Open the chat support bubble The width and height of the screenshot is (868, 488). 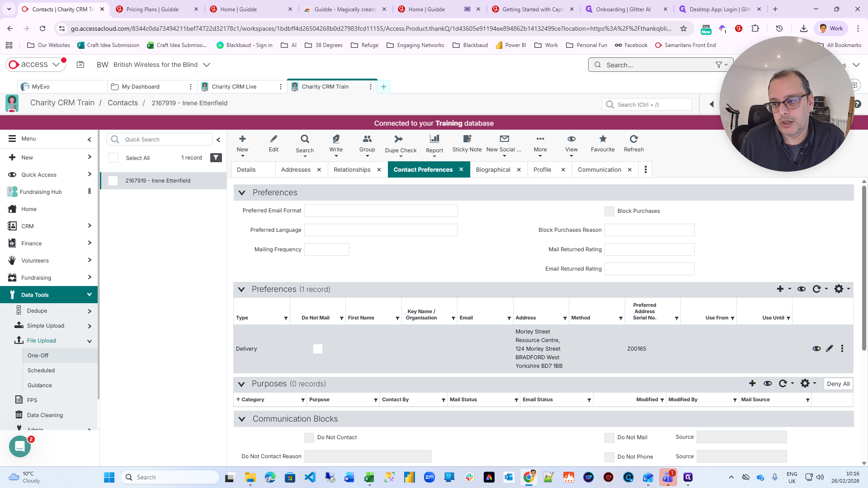click(x=20, y=446)
